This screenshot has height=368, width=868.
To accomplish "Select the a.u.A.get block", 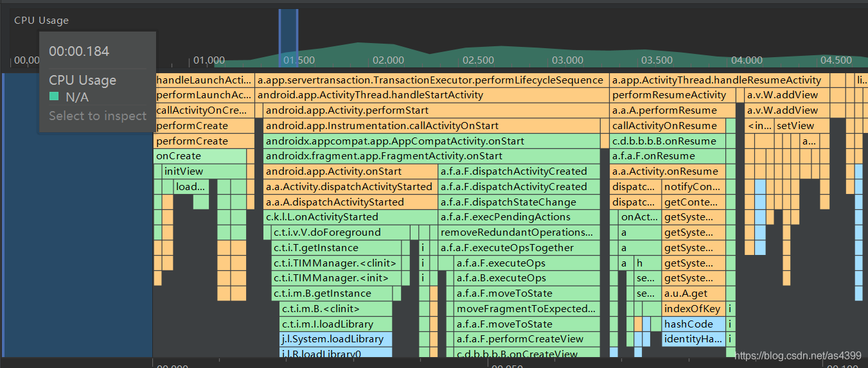I will coord(694,294).
